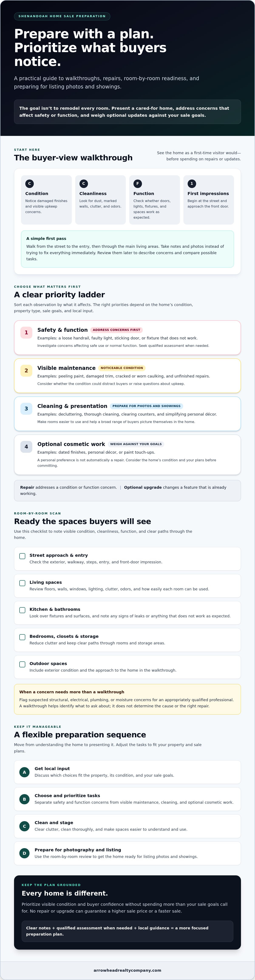255x980 pixels.
Task: Click the Cleanliness card
Action: 100,200
